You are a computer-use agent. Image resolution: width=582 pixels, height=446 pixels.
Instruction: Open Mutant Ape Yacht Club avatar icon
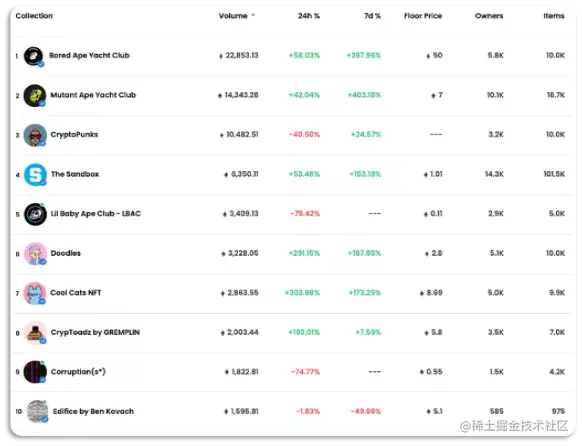coord(35,95)
